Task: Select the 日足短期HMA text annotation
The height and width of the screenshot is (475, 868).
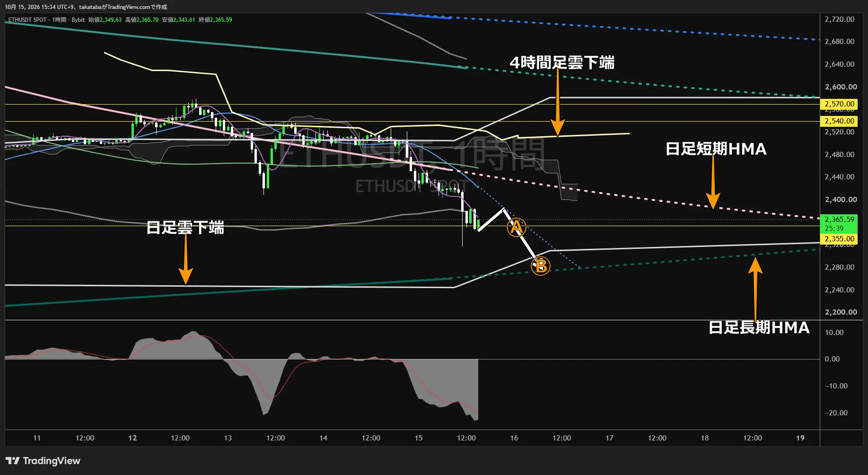Action: [716, 149]
